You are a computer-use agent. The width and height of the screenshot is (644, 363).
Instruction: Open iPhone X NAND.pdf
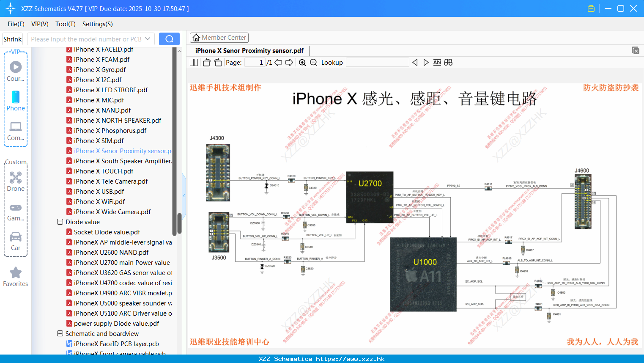[102, 110]
